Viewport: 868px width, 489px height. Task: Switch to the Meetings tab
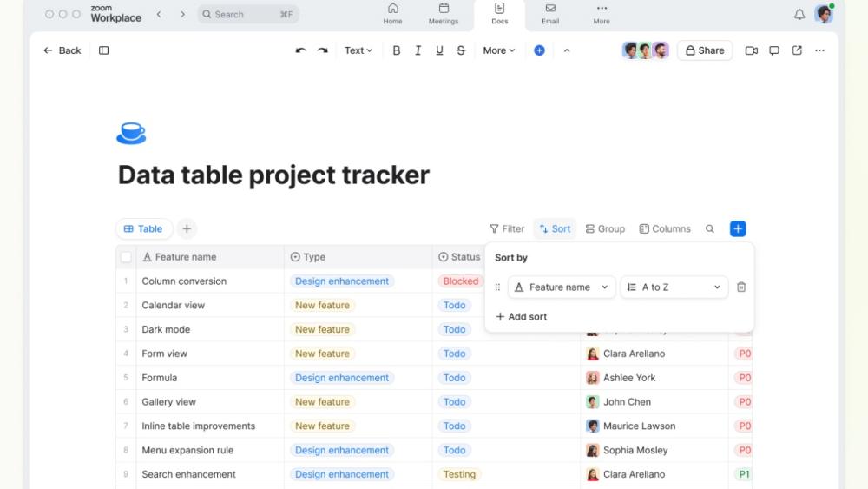coord(444,14)
